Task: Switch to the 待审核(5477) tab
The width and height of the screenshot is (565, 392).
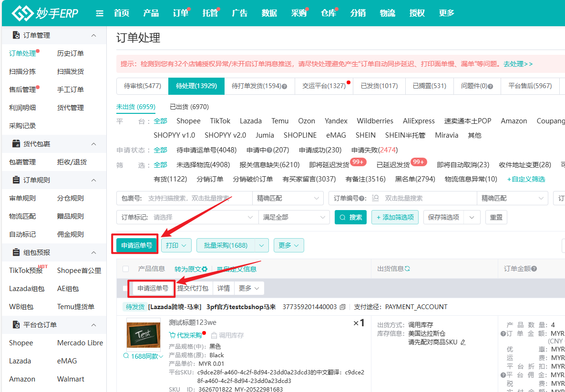Action: tap(143, 86)
